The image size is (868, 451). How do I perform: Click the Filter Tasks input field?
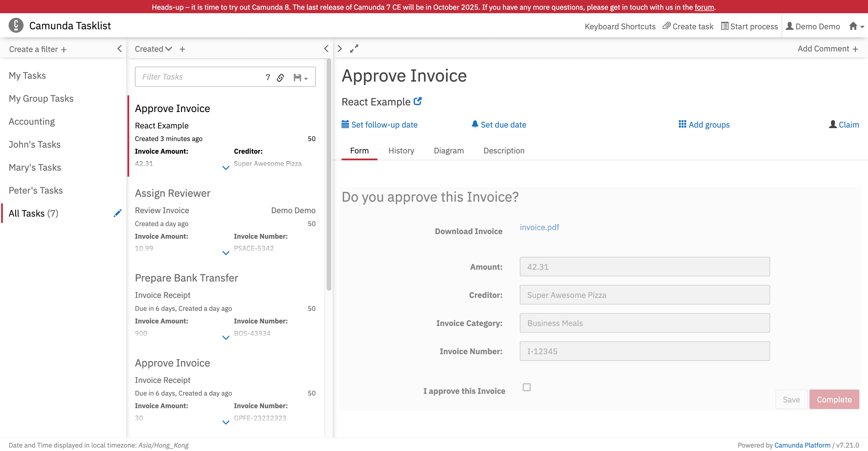click(199, 77)
